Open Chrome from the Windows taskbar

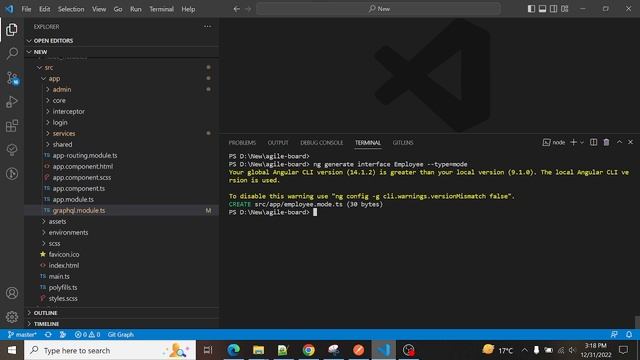tap(309, 350)
